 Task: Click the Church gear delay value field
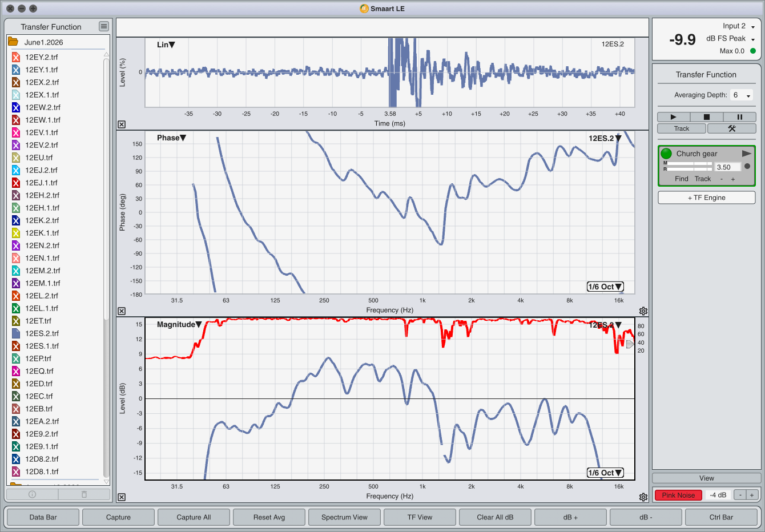[728, 167]
